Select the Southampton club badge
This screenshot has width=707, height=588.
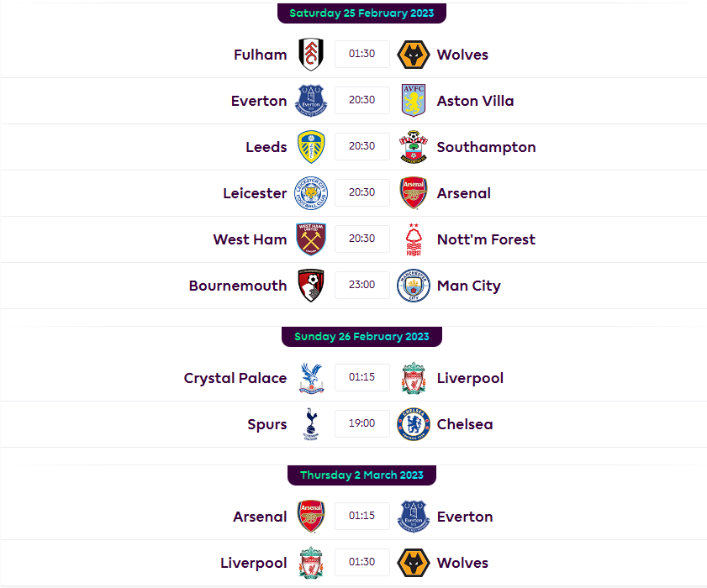pyautogui.click(x=413, y=146)
